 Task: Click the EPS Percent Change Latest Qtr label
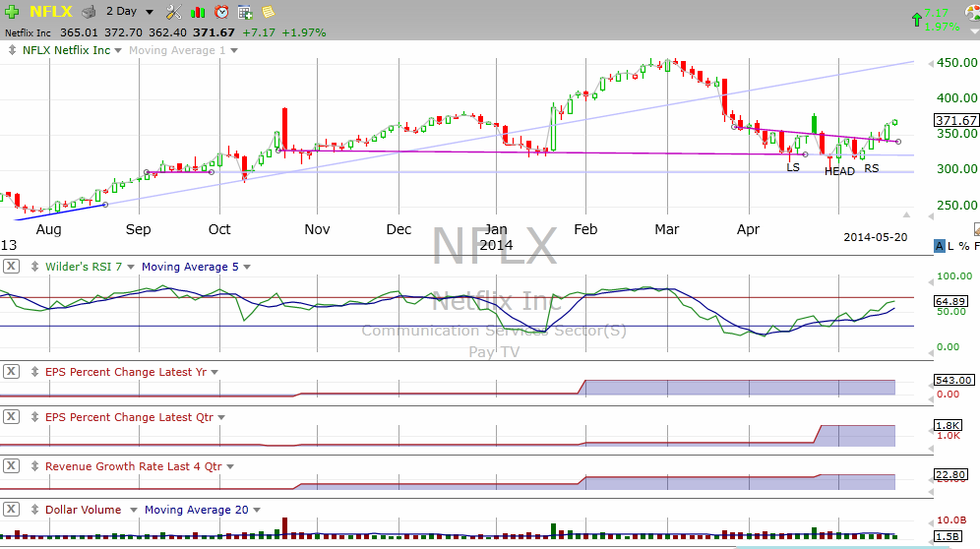pos(129,417)
